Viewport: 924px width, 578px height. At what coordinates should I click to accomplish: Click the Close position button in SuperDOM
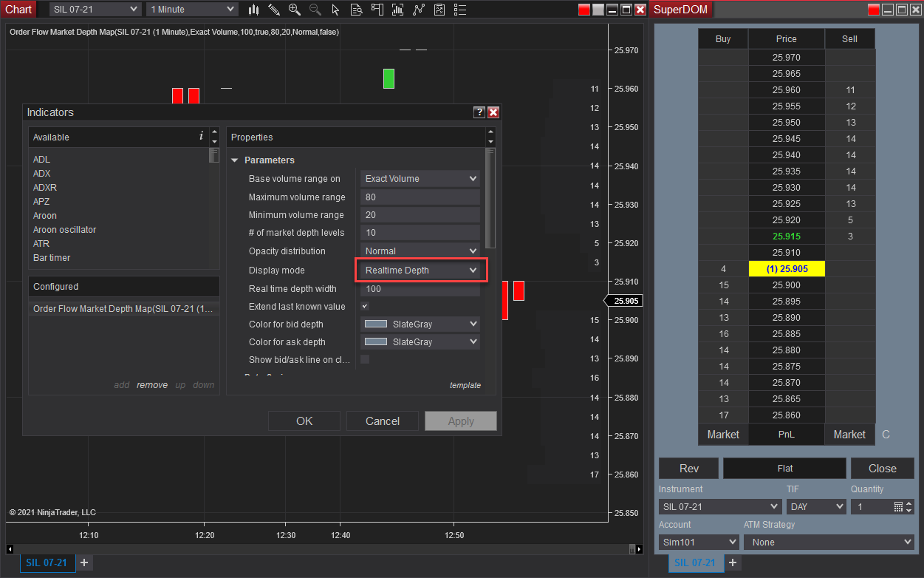point(883,469)
